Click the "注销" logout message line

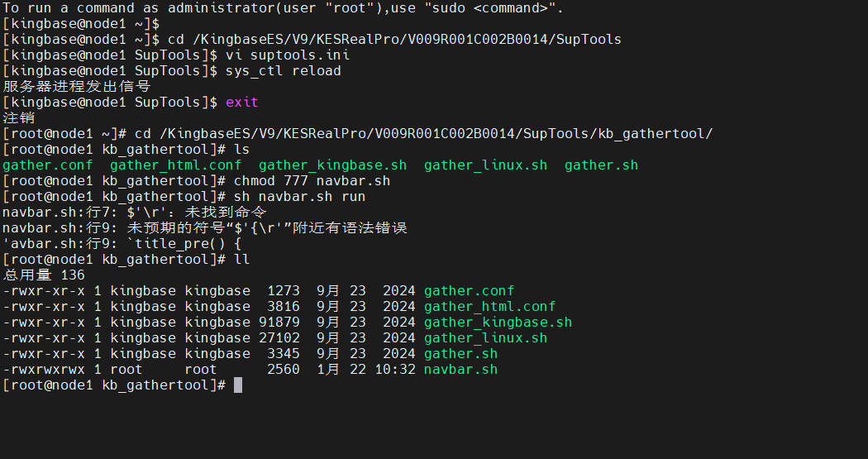19,117
